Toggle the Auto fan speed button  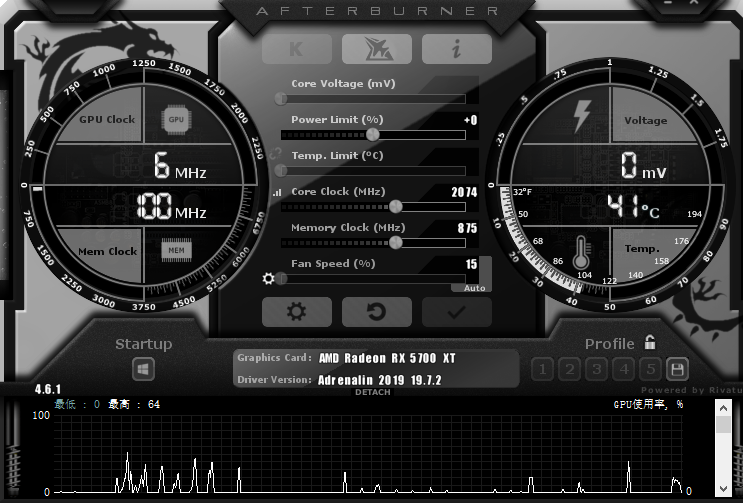[474, 288]
